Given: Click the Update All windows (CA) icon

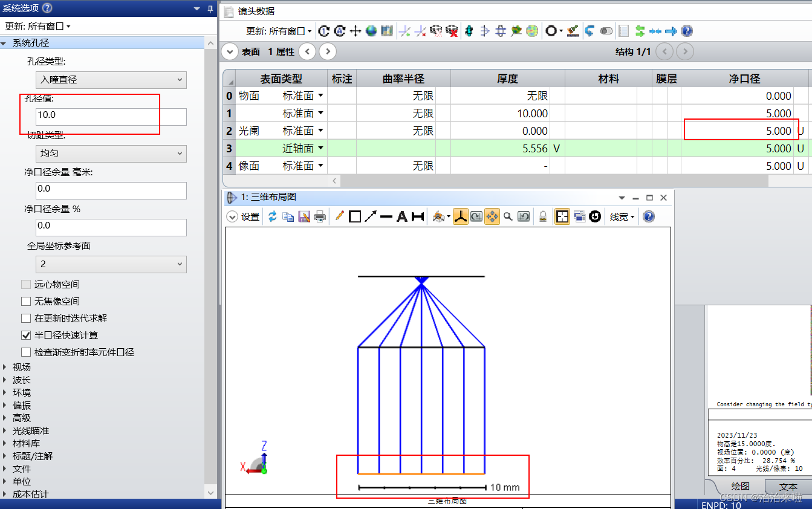Looking at the screenshot, I should (340, 31).
